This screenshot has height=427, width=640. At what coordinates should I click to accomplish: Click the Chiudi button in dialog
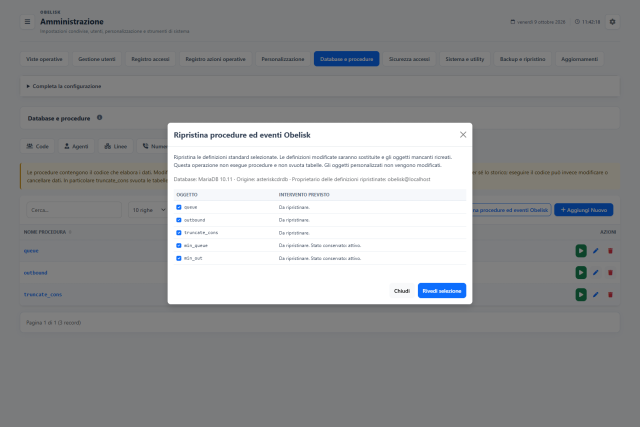(402, 291)
